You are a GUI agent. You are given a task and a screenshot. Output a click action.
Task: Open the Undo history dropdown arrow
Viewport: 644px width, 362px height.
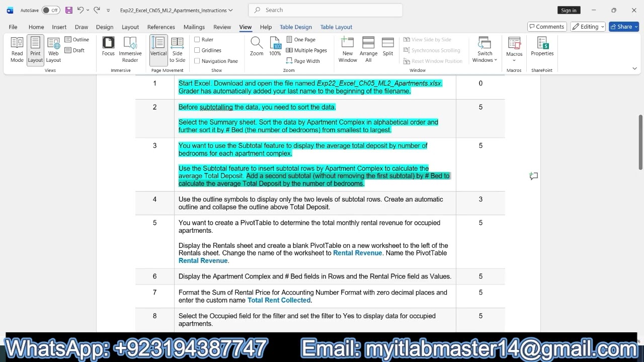click(88, 10)
